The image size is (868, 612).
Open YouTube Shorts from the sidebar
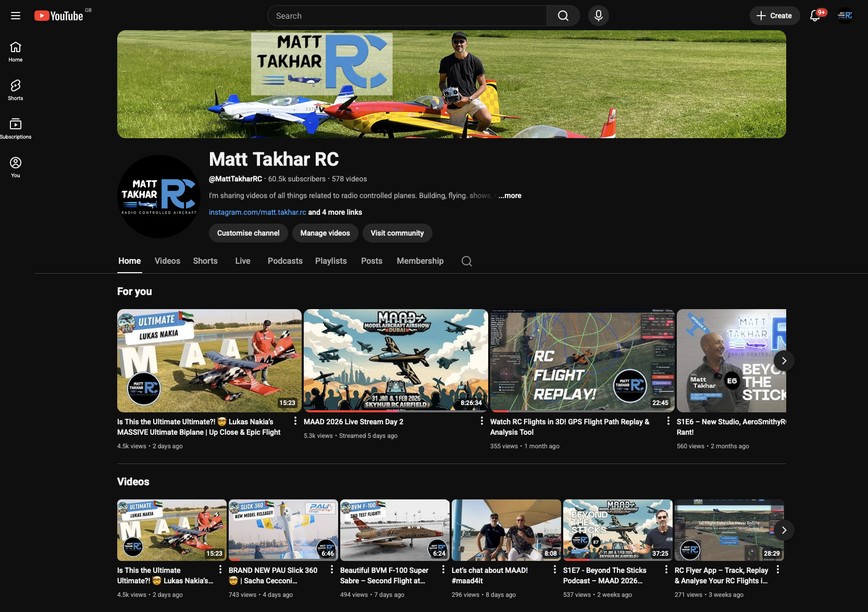pos(15,90)
